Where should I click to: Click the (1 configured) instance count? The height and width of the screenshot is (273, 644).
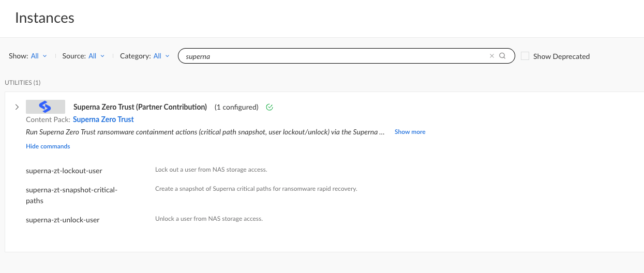click(236, 107)
